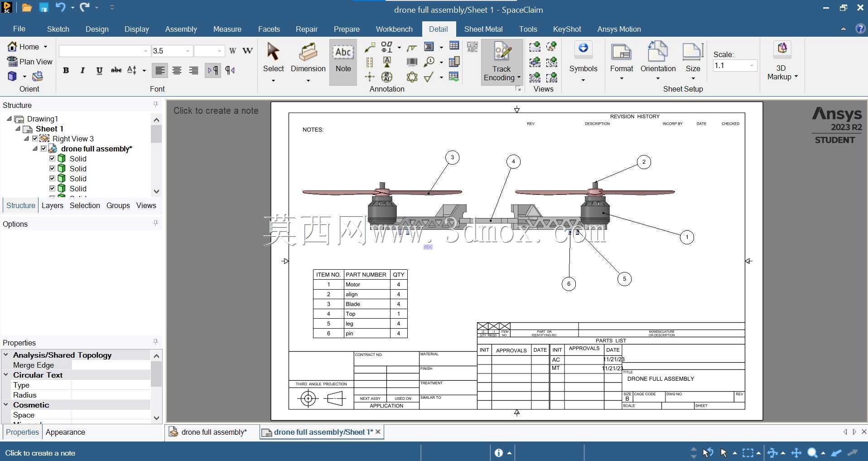Apply strikethrough text formatting
The width and height of the screenshot is (868, 461).
click(116, 70)
